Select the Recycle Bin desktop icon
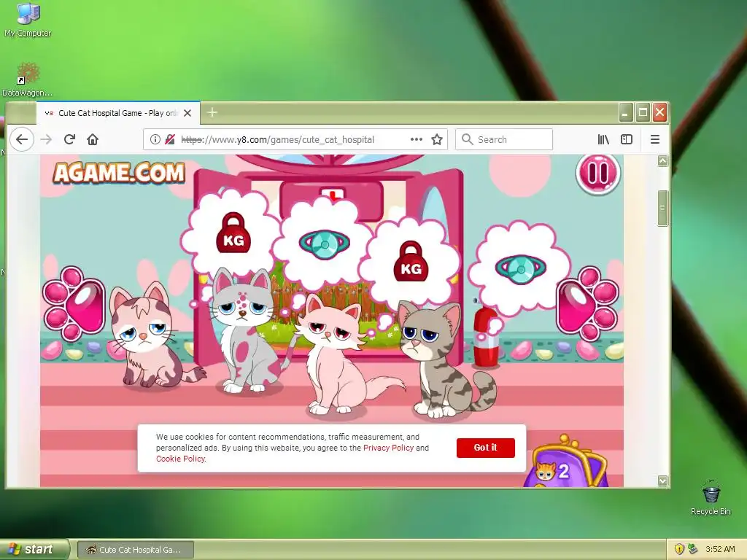Image resolution: width=747 pixels, height=560 pixels. (x=711, y=498)
